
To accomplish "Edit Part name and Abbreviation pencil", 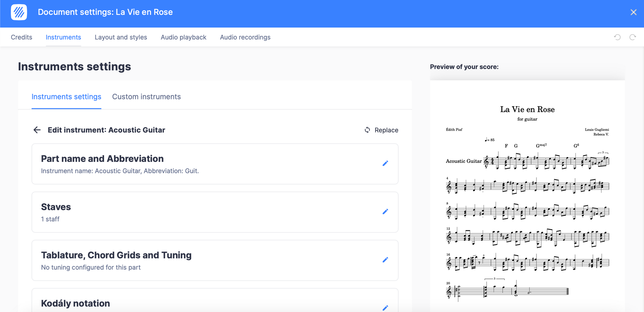I will pyautogui.click(x=385, y=163).
